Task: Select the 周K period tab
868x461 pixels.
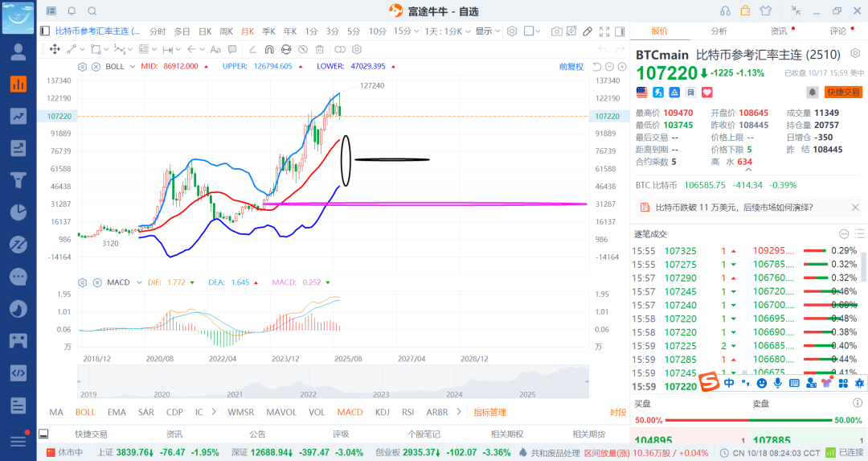Action: coord(226,31)
